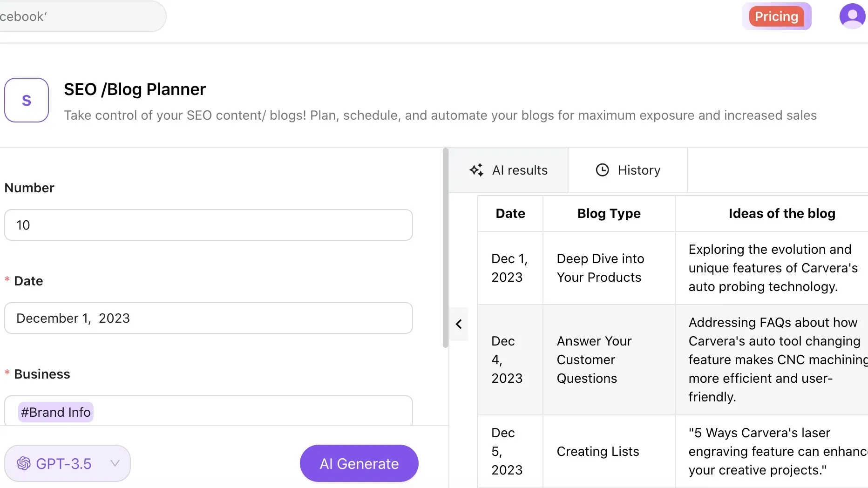Click the form panel vertical scrollbar
868x488 pixels.
click(445, 248)
